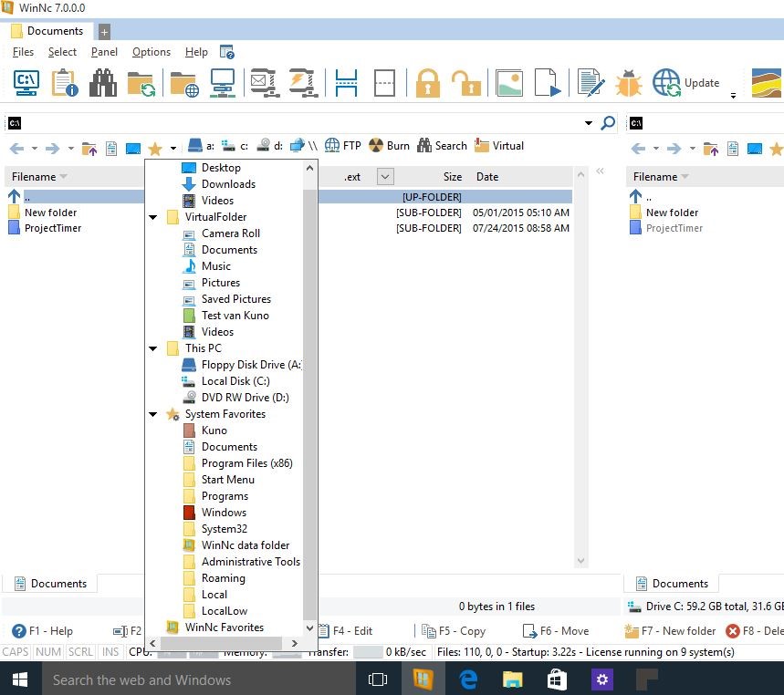
Task: Click the FTP button
Action: 342,146
